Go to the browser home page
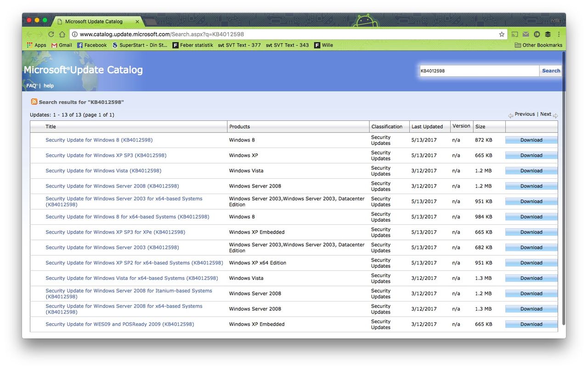This screenshot has height=370, width=588. pyautogui.click(x=62, y=34)
